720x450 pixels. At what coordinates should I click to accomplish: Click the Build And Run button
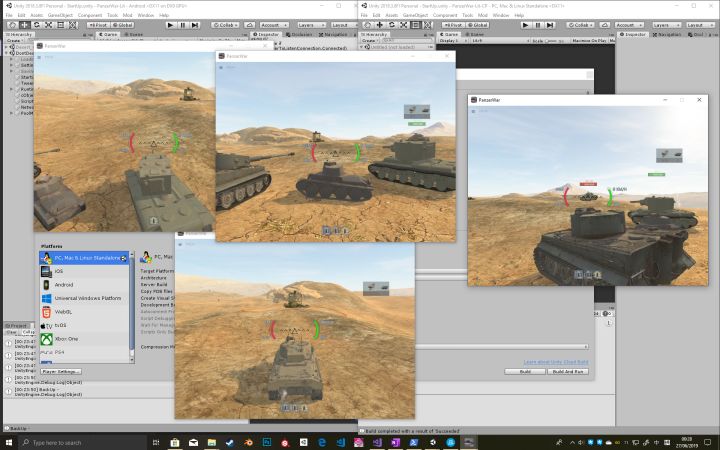pyautogui.click(x=568, y=371)
